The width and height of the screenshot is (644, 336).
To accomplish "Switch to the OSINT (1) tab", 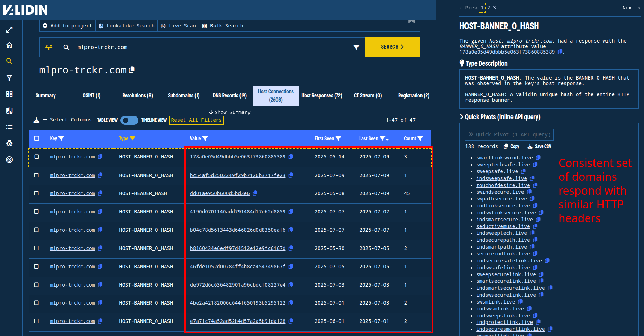I will click(x=92, y=96).
